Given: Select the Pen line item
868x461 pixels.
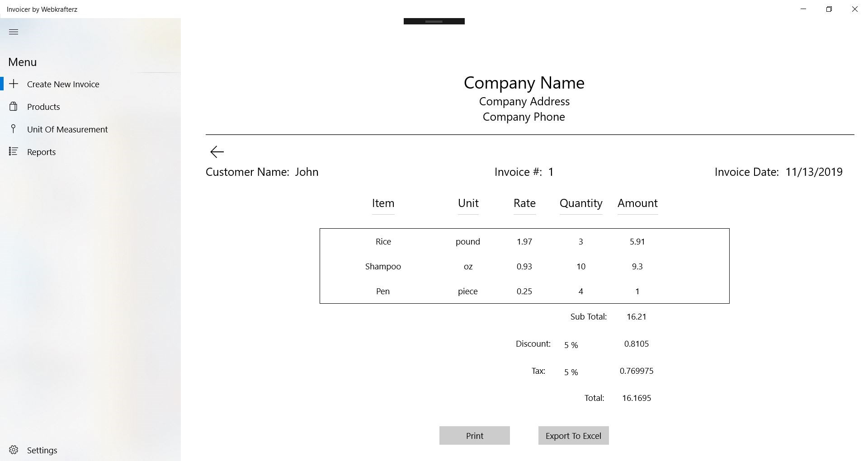Looking at the screenshot, I should [383, 292].
